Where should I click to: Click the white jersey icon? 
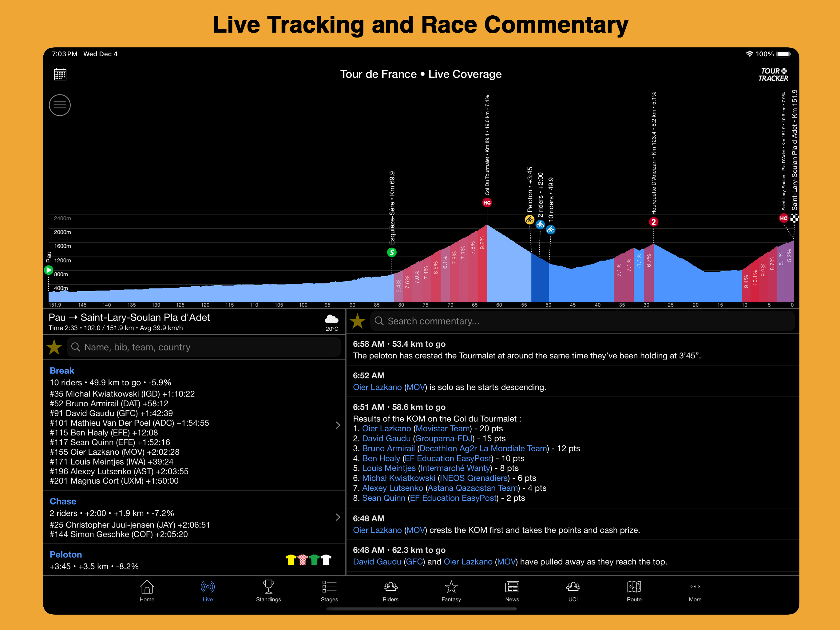pos(326,560)
